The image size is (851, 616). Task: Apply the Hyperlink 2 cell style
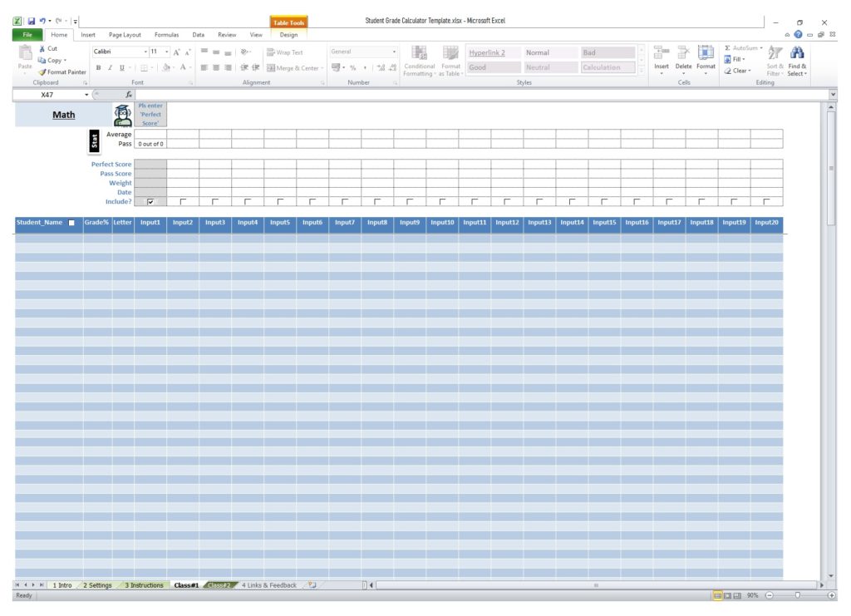(489, 52)
